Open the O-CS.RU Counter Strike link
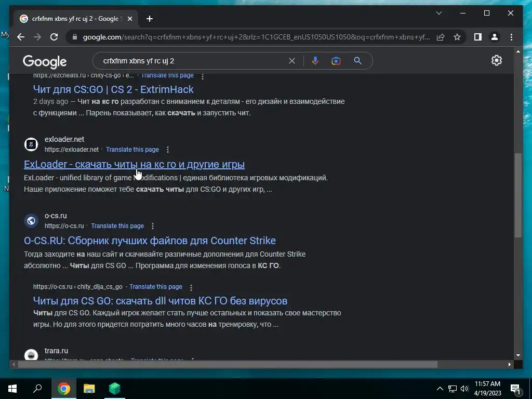 pos(150,241)
